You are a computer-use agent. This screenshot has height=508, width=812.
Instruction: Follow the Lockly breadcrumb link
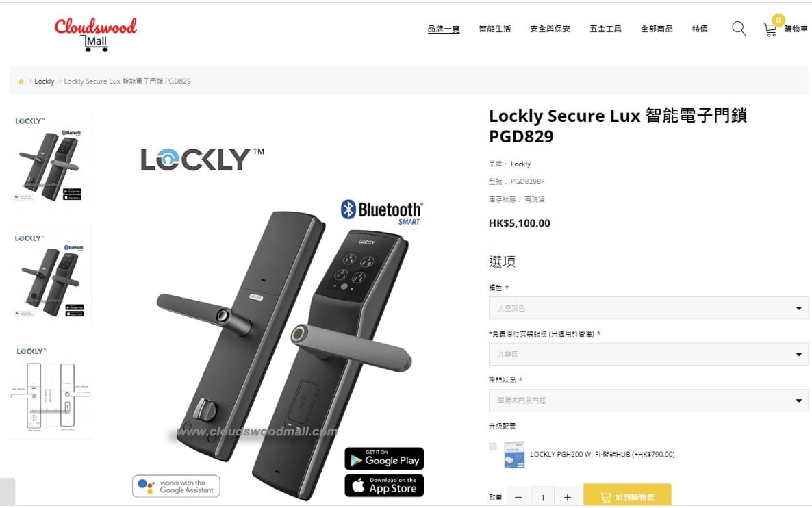pos(45,81)
